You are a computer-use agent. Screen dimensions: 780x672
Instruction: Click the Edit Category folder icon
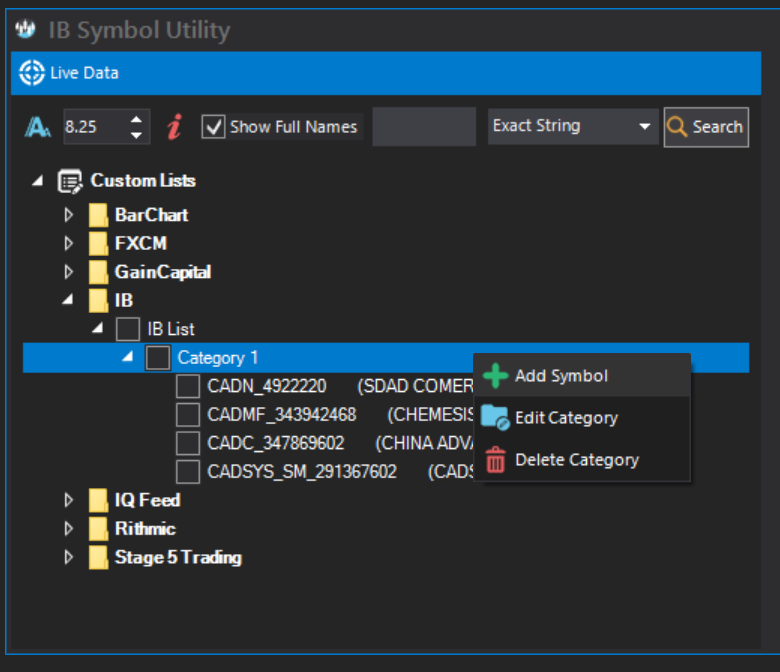point(495,417)
